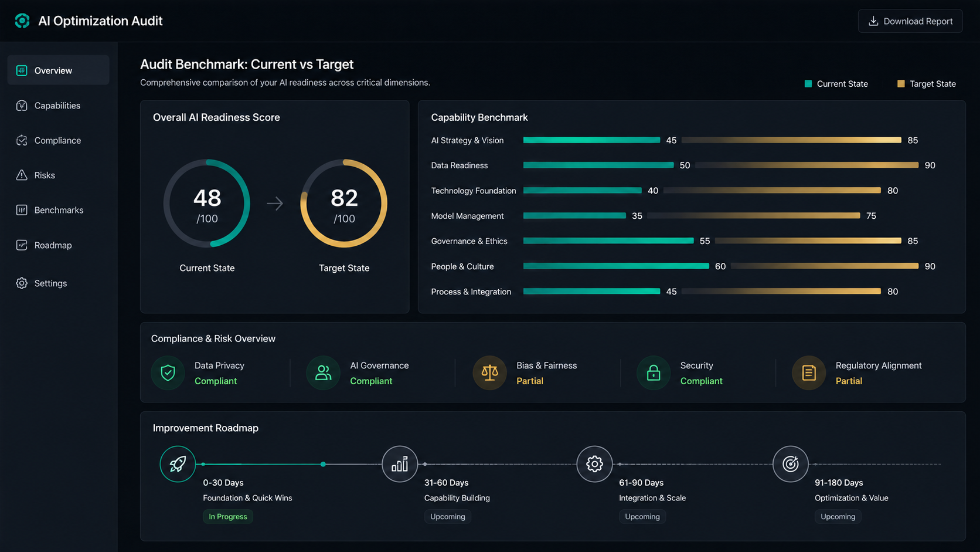Click the Capability Benchmark heading

[x=479, y=117]
